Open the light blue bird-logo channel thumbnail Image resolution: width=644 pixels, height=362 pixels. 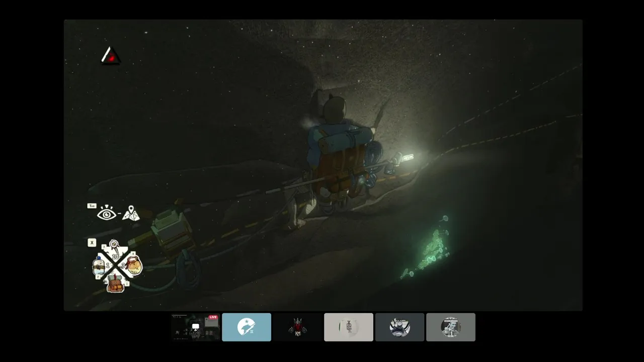247,327
